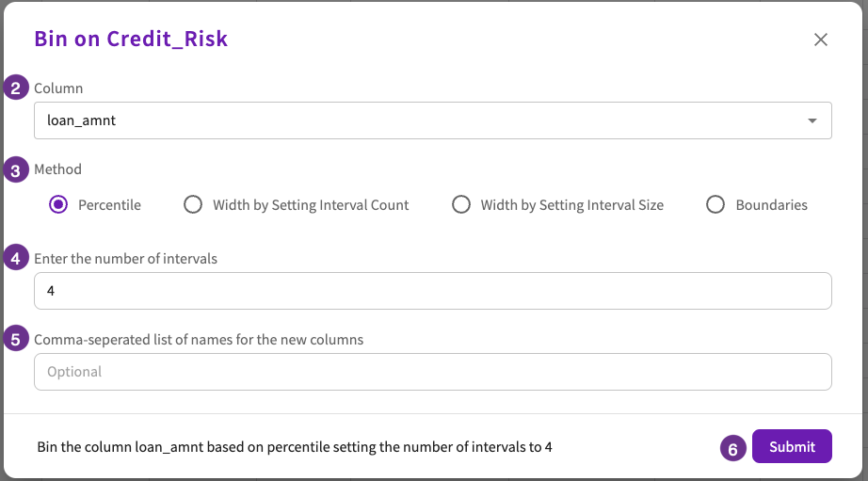Click the Bin on Credit_Risk title
Image resolution: width=868 pixels, height=481 pixels.
[131, 39]
